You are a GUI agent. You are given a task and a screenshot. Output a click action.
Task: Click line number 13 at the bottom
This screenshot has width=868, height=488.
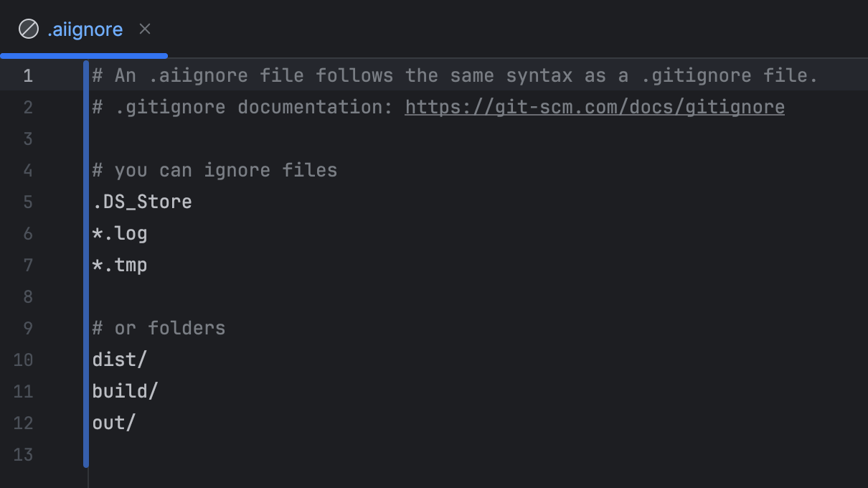click(x=28, y=454)
